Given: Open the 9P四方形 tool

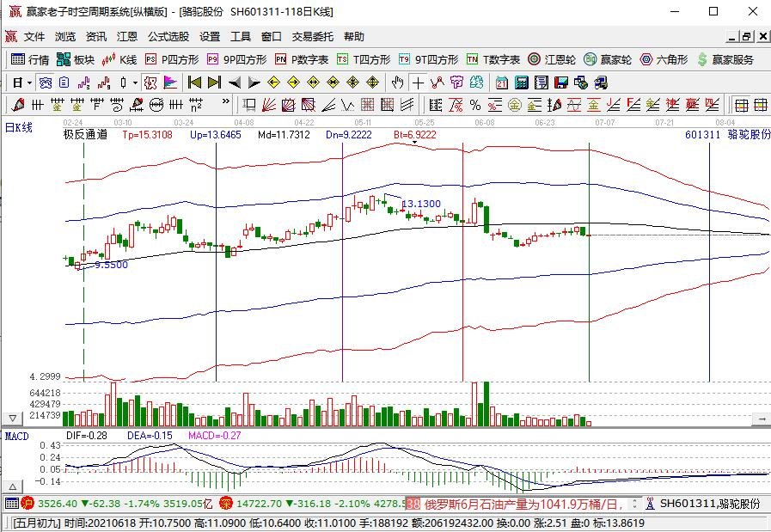Looking at the screenshot, I should click(x=236, y=59).
